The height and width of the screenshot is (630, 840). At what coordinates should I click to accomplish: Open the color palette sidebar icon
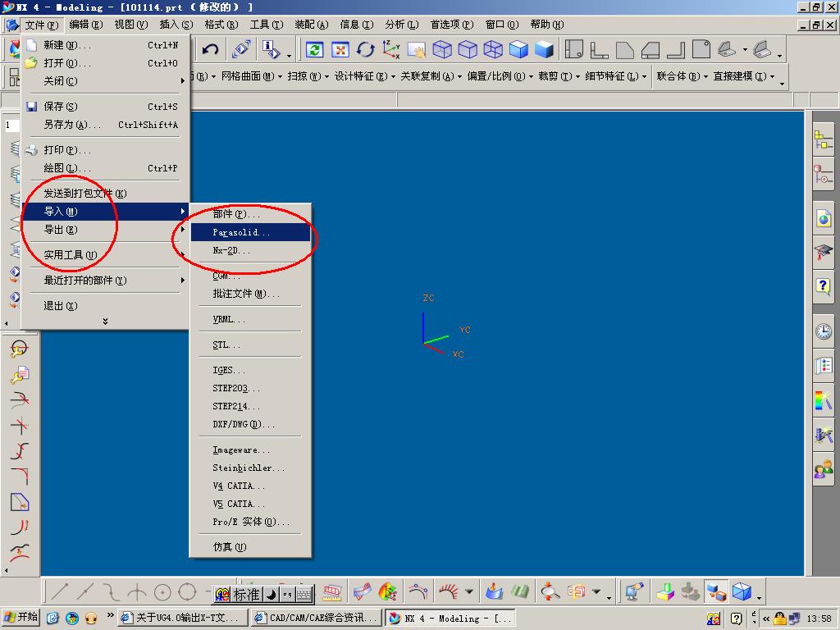(824, 400)
